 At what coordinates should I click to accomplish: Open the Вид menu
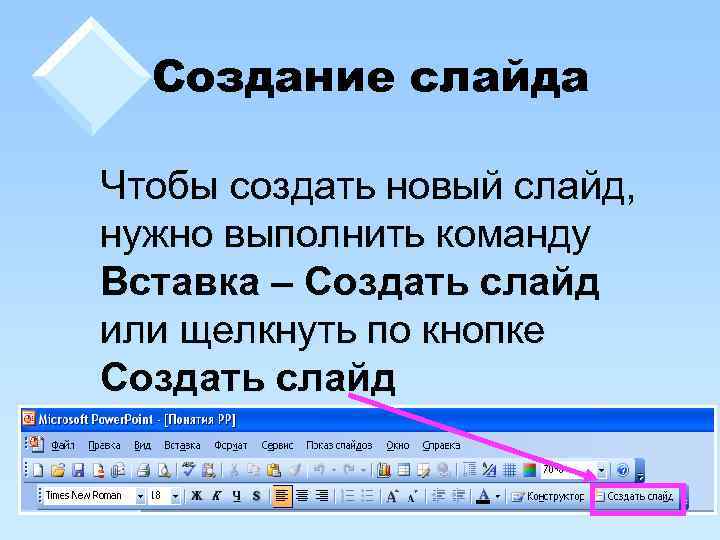[x=142, y=445]
